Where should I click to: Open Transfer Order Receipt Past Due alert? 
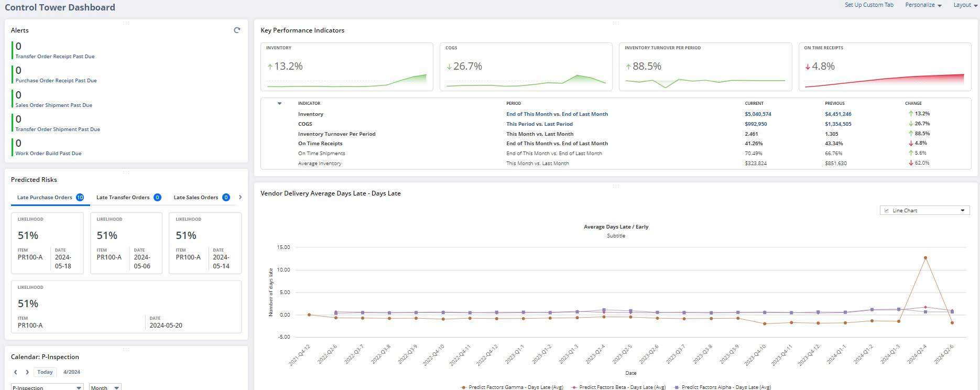click(x=55, y=56)
